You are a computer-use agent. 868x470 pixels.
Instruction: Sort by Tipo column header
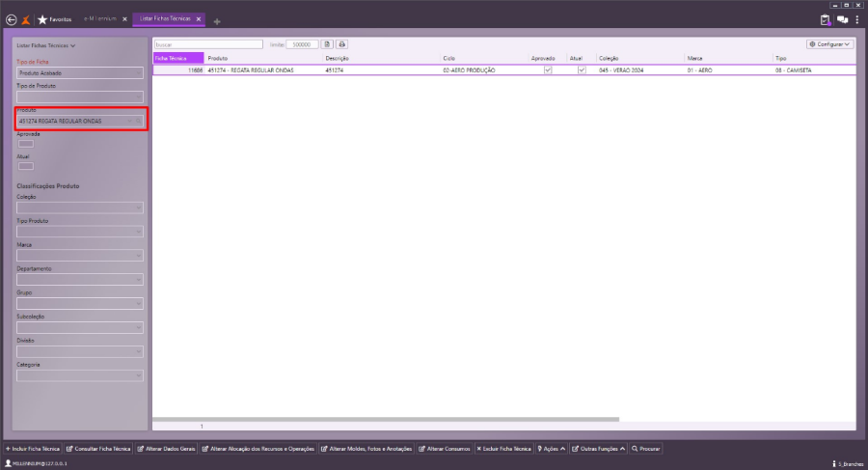tap(814, 58)
